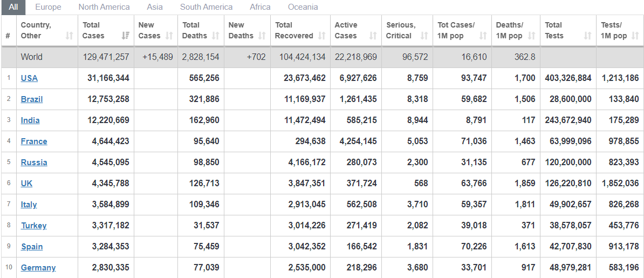
Task: Select World total recovered 104,424,134
Action: (x=302, y=57)
